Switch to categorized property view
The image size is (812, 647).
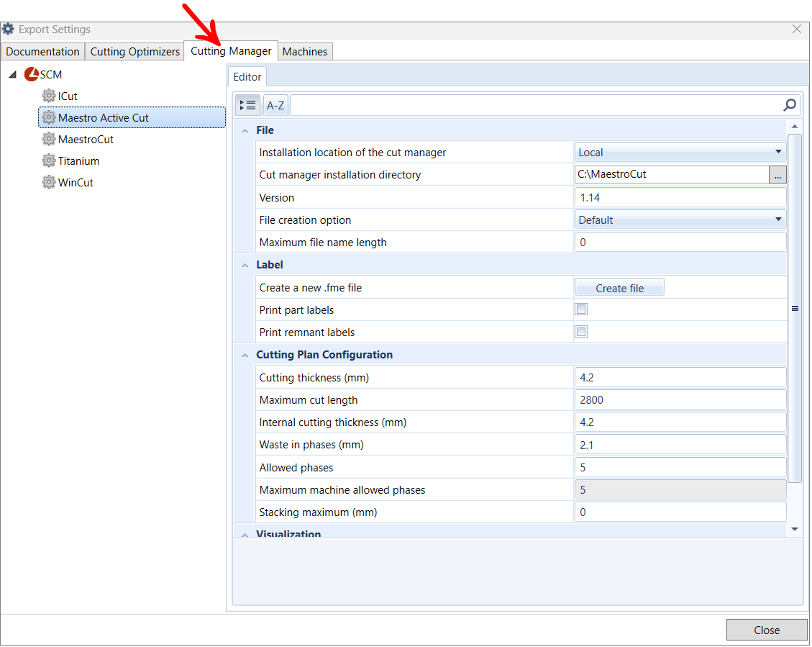coord(248,105)
